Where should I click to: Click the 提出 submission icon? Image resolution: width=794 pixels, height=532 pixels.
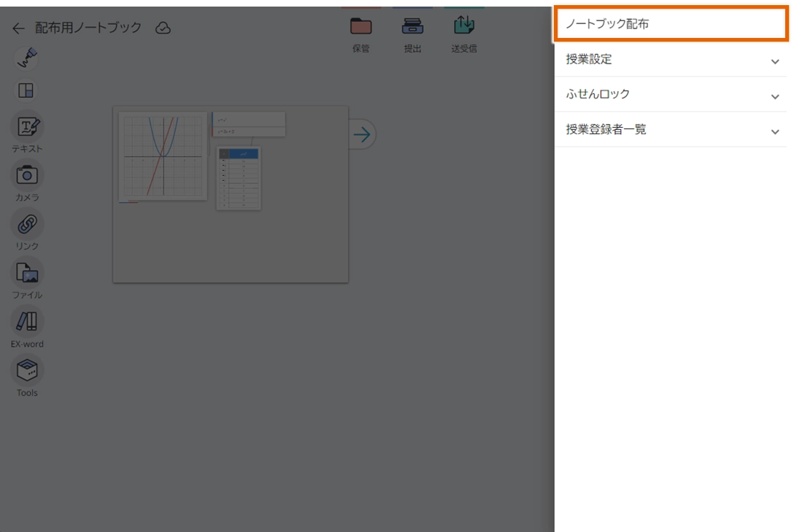[x=412, y=28]
